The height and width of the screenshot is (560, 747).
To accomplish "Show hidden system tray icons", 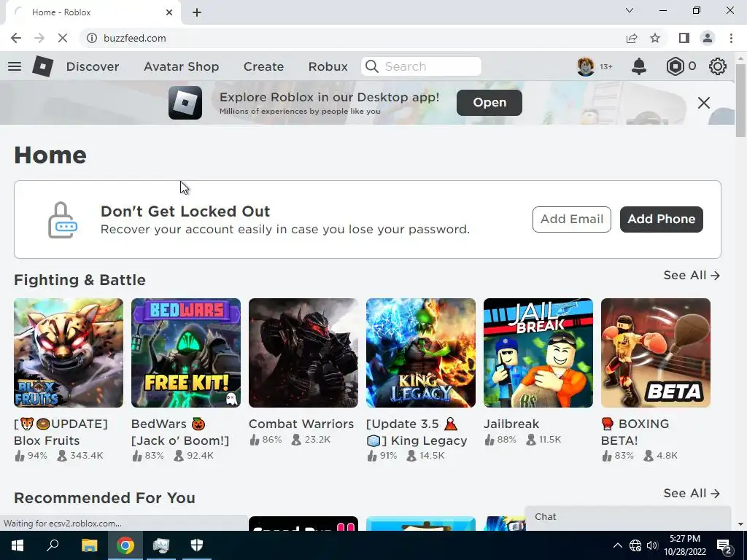I will tap(617, 545).
